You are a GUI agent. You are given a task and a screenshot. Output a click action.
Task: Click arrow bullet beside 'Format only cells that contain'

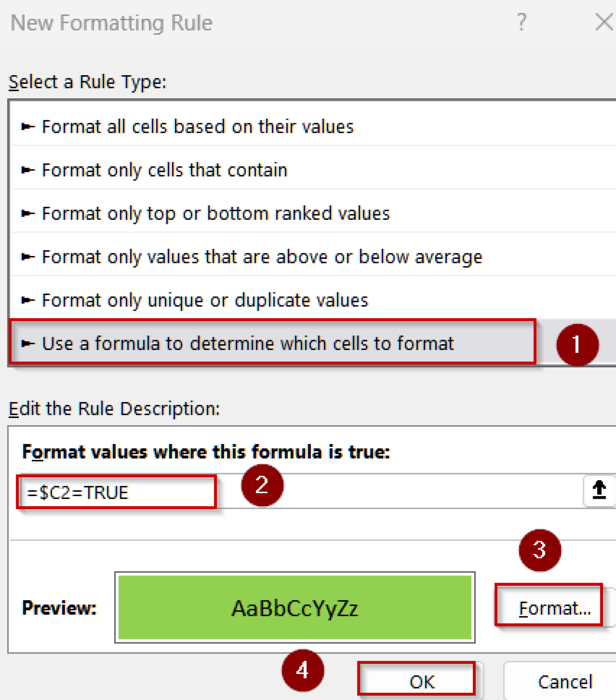(x=28, y=170)
